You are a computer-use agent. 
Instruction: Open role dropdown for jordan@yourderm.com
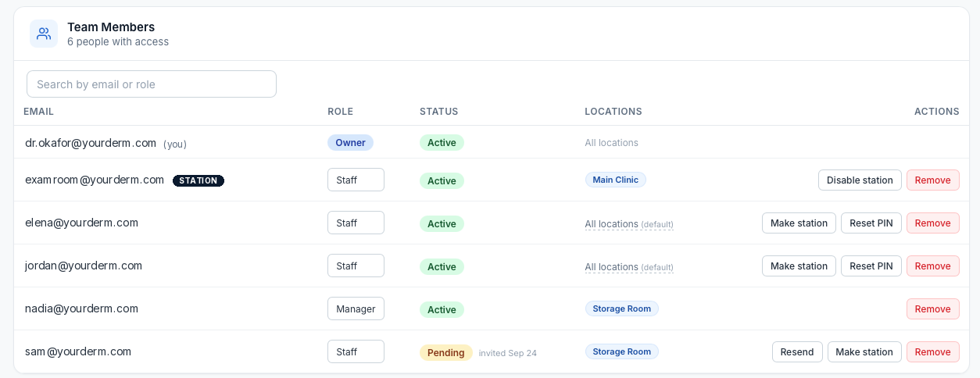(x=356, y=266)
